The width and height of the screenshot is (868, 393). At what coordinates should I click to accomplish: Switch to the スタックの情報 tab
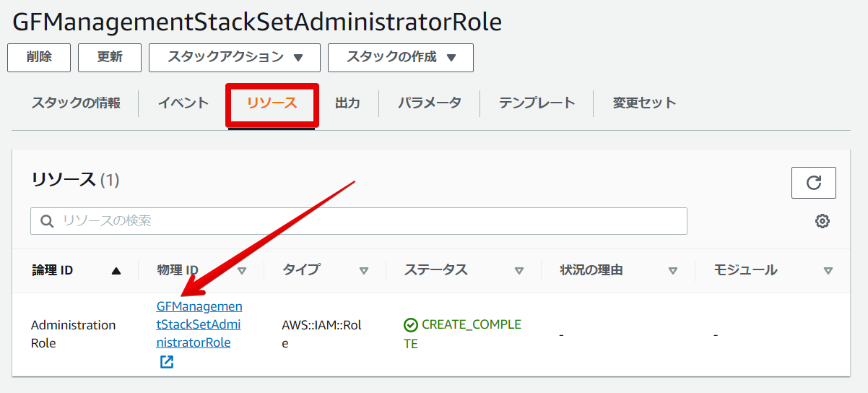point(76,103)
